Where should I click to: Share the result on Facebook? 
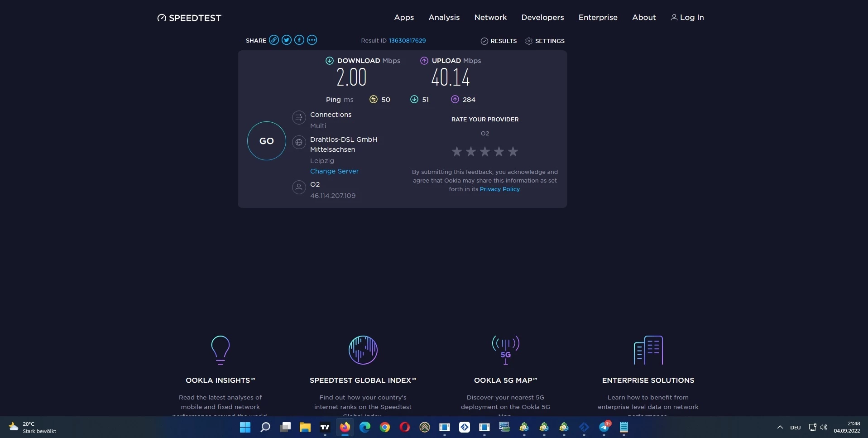point(299,40)
